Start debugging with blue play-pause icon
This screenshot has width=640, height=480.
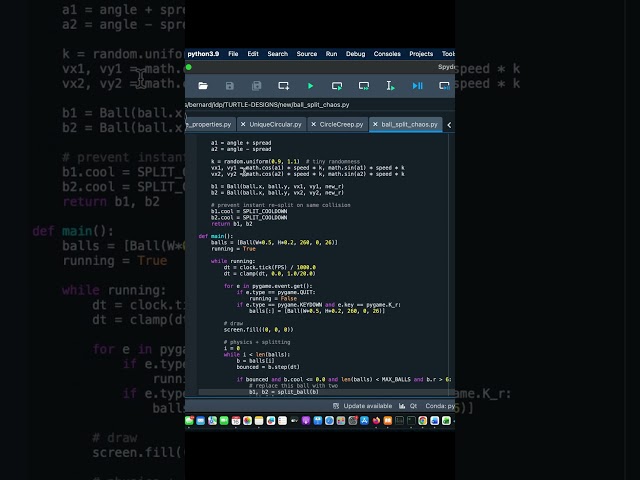(417, 86)
